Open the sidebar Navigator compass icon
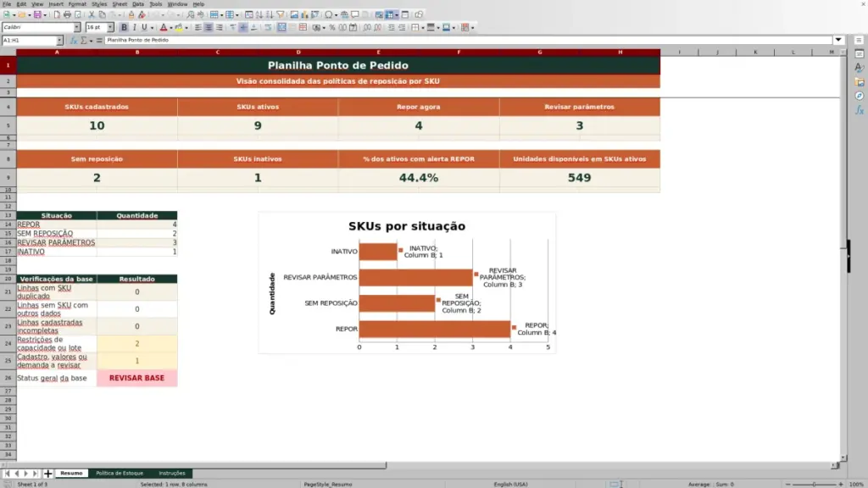Image resolution: width=868 pixels, height=488 pixels. 860,97
